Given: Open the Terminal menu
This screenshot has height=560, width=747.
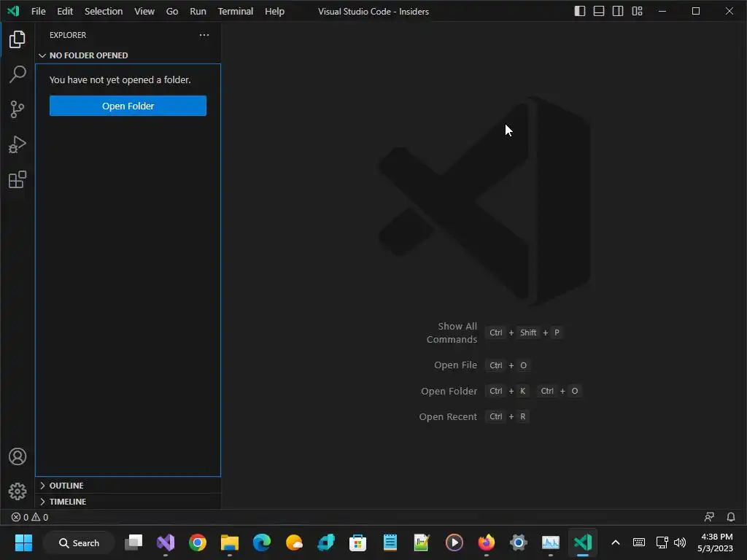Looking at the screenshot, I should click(x=236, y=11).
